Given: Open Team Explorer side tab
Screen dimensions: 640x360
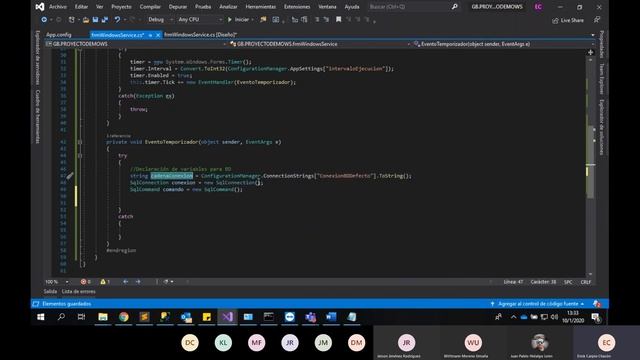Looking at the screenshot, I should click(602, 79).
